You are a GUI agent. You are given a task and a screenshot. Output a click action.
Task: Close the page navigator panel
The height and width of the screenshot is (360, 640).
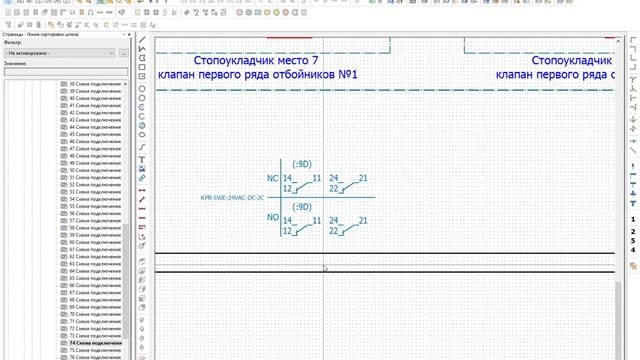[x=129, y=35]
